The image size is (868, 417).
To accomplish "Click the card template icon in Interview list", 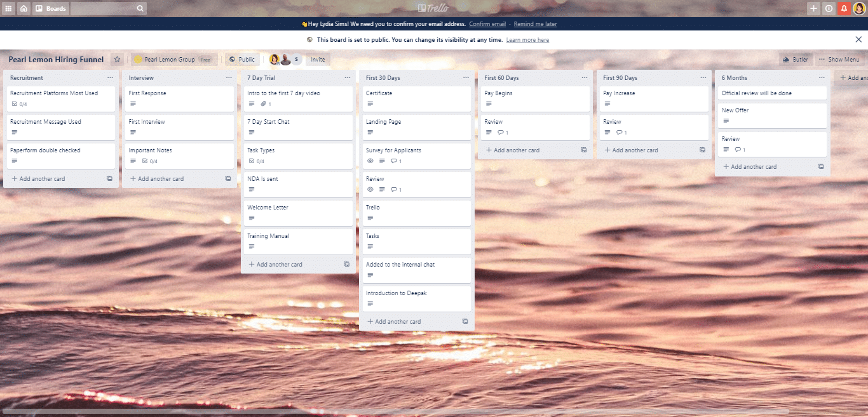I will coord(228,179).
